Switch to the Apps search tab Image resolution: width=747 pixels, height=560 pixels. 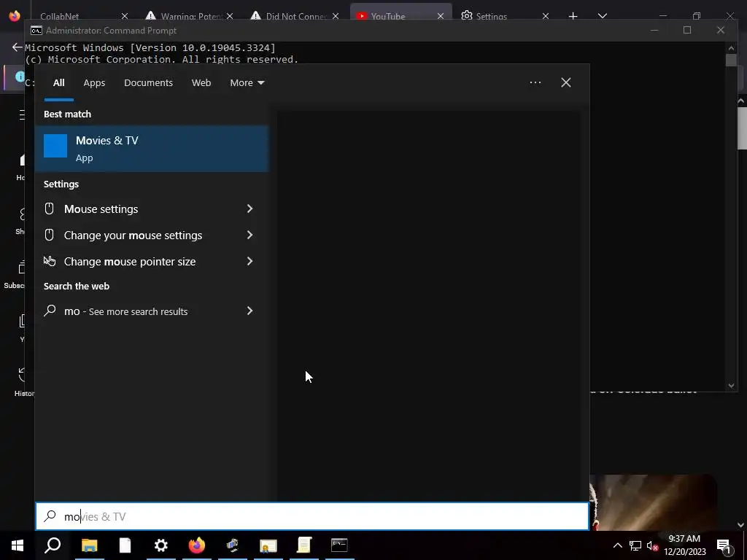[94, 83]
